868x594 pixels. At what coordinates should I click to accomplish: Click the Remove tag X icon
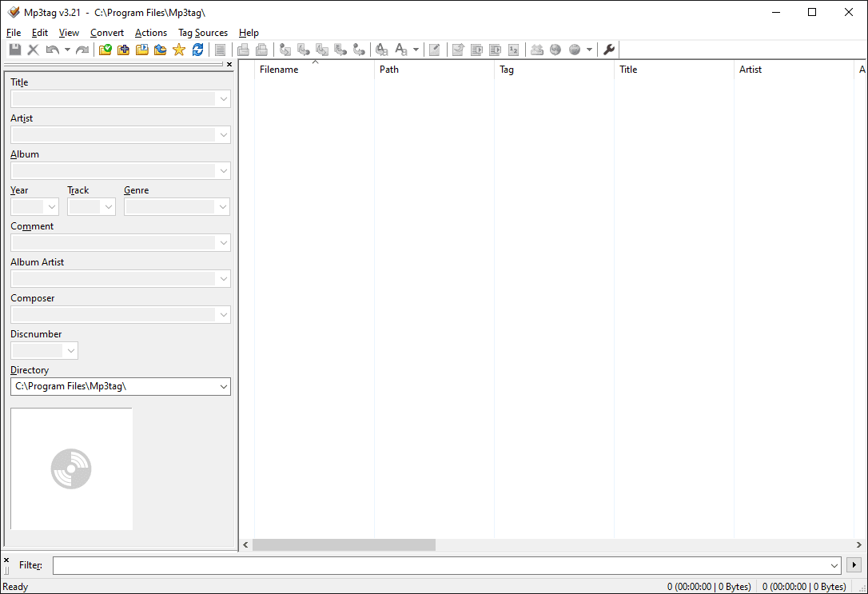click(34, 50)
